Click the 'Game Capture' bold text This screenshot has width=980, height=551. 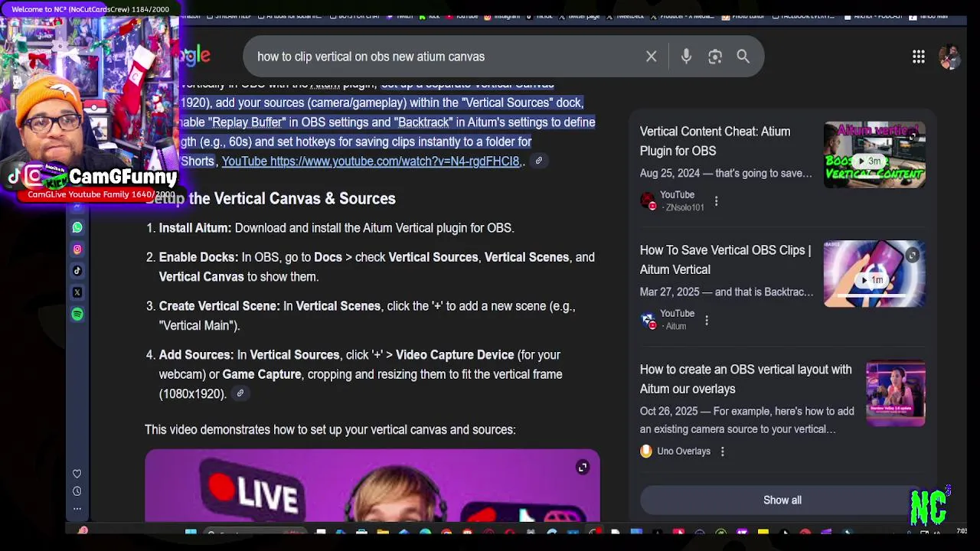(x=262, y=374)
